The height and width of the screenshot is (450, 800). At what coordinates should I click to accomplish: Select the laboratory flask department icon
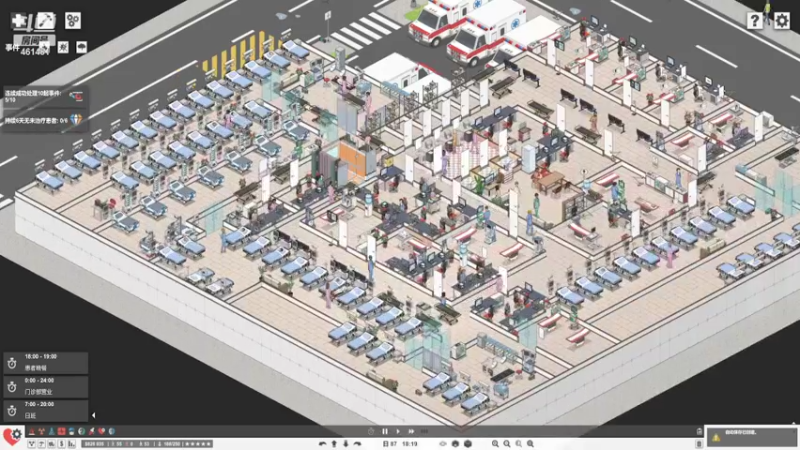pos(52,431)
